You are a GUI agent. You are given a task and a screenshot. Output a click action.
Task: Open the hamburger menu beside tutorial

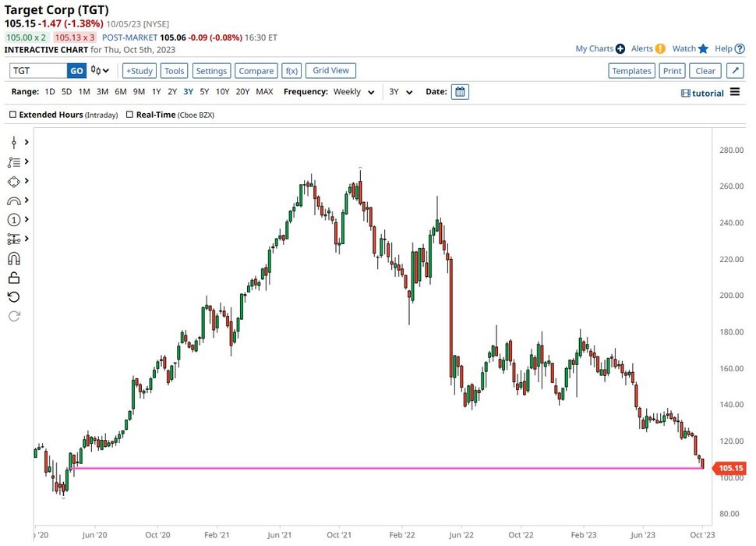pyautogui.click(x=735, y=93)
